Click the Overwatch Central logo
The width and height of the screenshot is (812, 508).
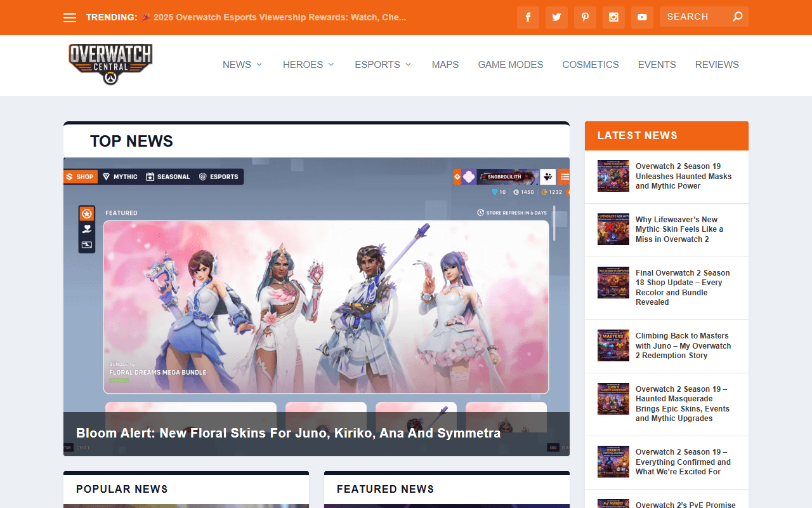point(110,64)
